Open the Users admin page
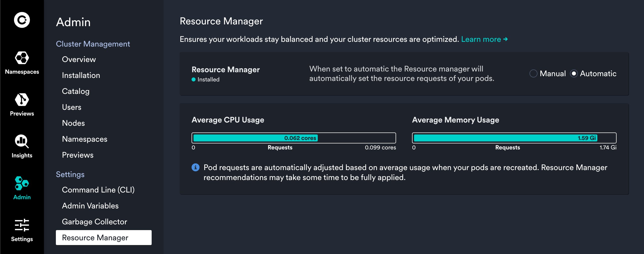The image size is (644, 254). click(72, 107)
